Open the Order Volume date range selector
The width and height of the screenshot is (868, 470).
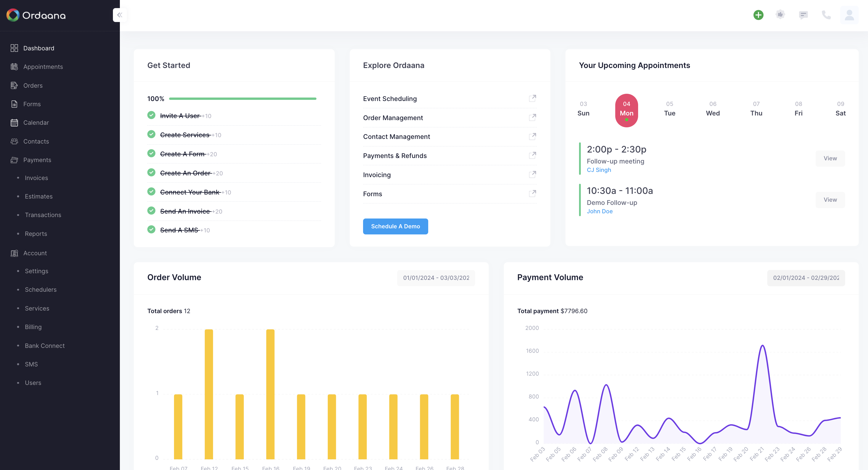(x=436, y=278)
